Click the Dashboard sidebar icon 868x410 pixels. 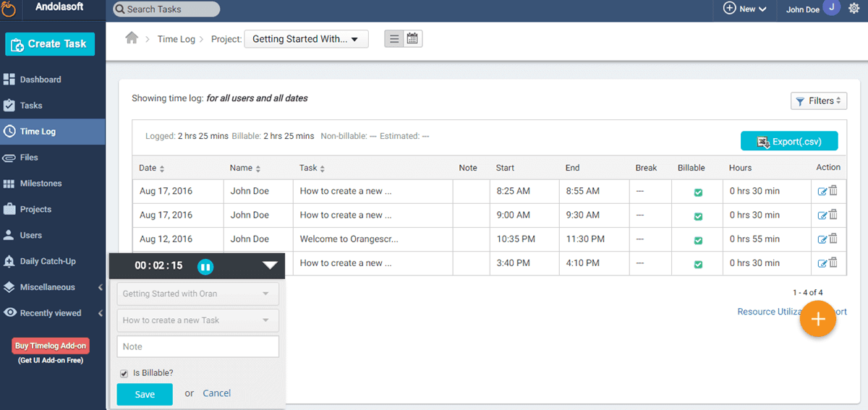click(x=9, y=80)
